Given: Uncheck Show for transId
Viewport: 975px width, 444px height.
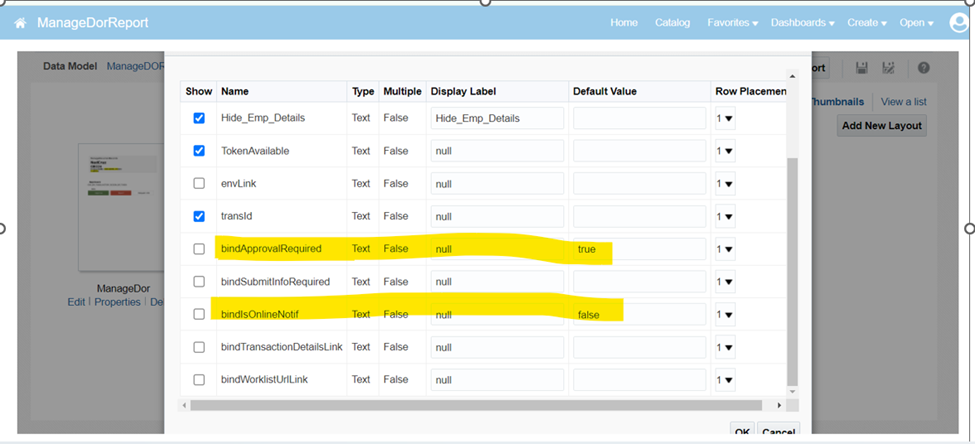Looking at the screenshot, I should pos(199,216).
